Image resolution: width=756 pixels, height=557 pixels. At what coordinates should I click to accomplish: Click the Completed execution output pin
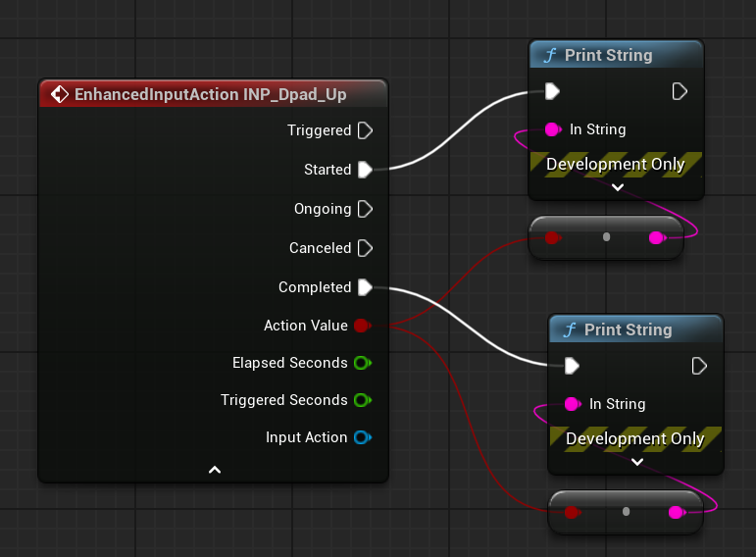click(x=365, y=287)
